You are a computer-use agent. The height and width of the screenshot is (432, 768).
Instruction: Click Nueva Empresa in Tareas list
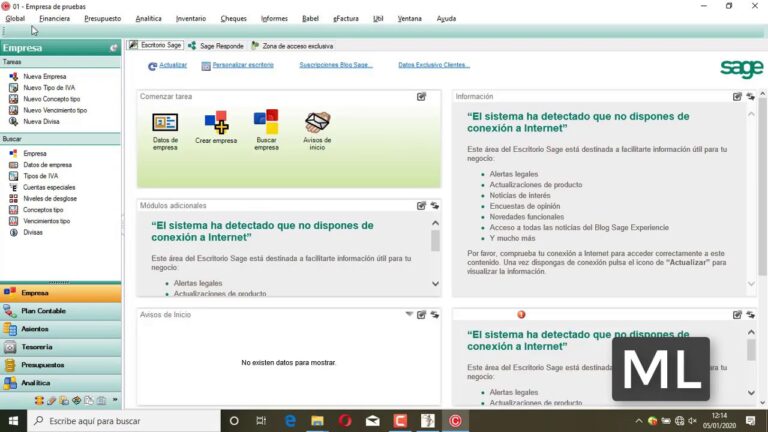point(45,76)
